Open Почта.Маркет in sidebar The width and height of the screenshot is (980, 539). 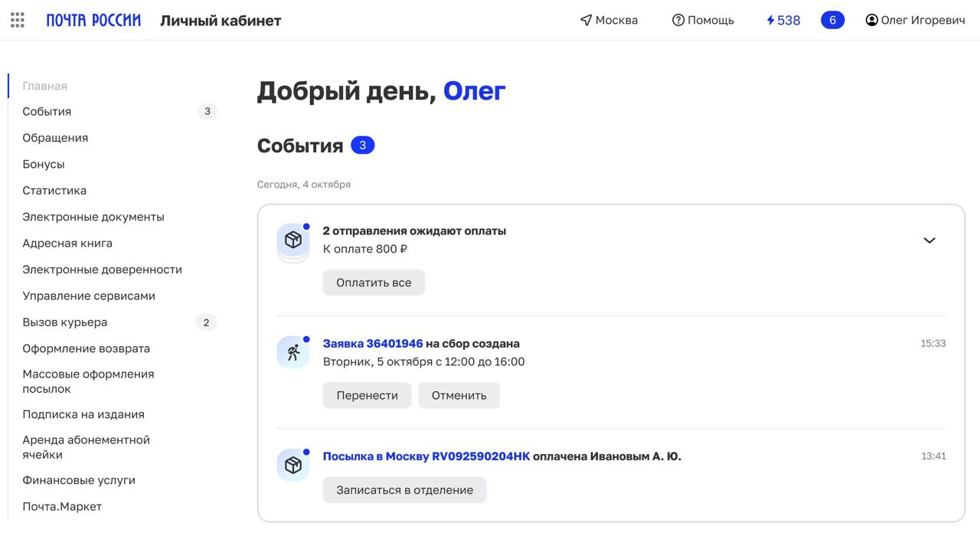click(x=62, y=507)
